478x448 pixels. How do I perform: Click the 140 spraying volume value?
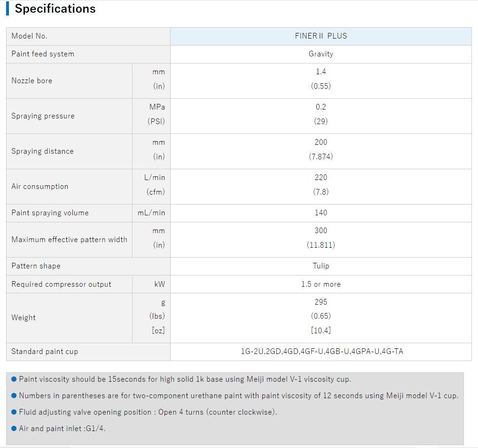(x=321, y=213)
